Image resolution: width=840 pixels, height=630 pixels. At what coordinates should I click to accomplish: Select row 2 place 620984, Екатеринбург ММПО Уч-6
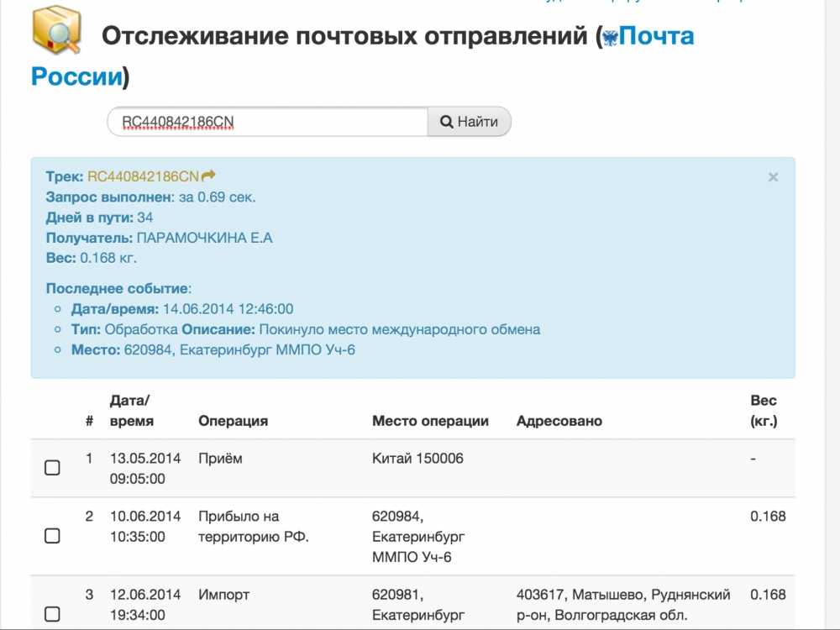coord(418,536)
